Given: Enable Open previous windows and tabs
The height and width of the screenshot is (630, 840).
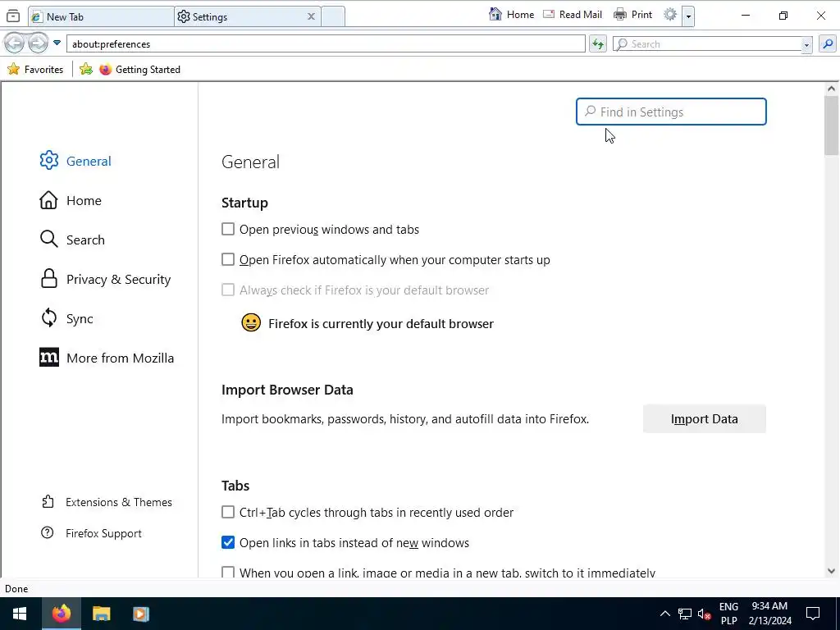Looking at the screenshot, I should (x=228, y=230).
